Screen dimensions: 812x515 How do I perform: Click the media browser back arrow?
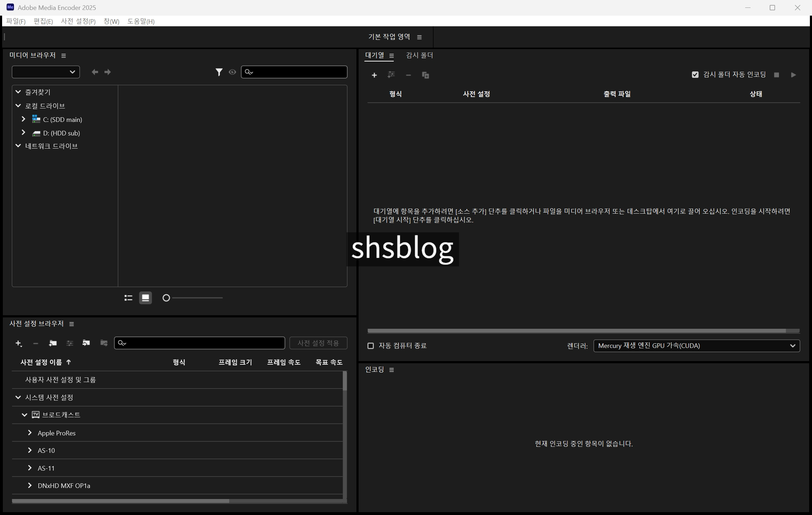pos(95,72)
